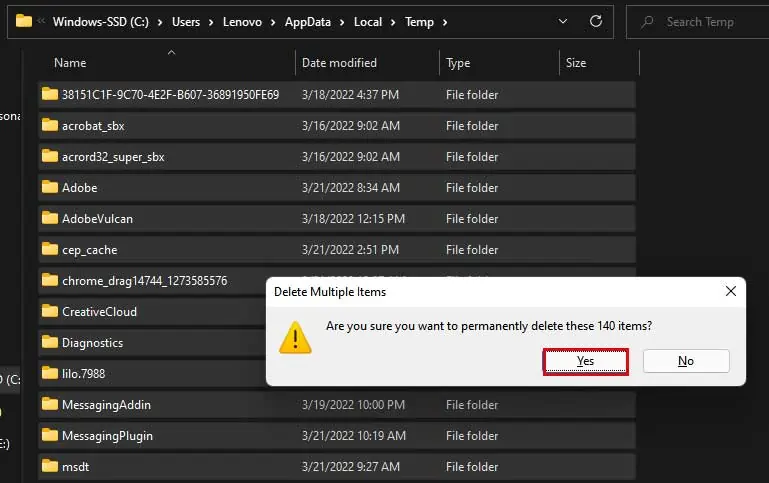Click the refresh icon in address bar

pos(596,21)
